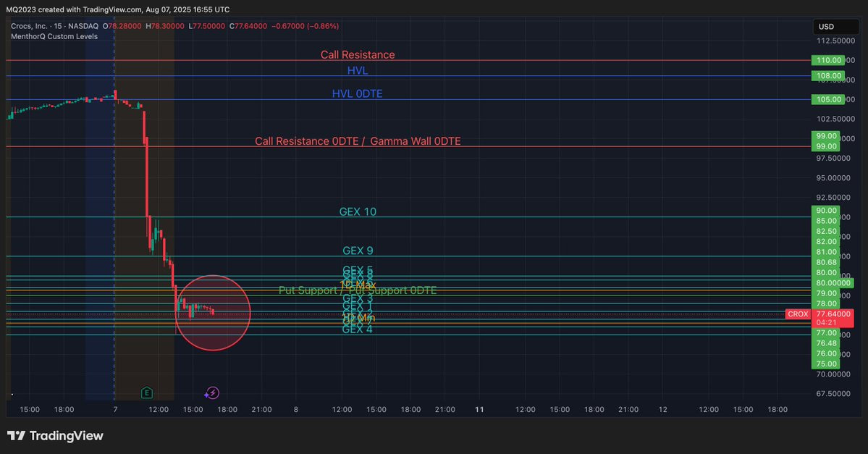Click the 110.00 green price label
The height and width of the screenshot is (454, 868).
(x=827, y=60)
